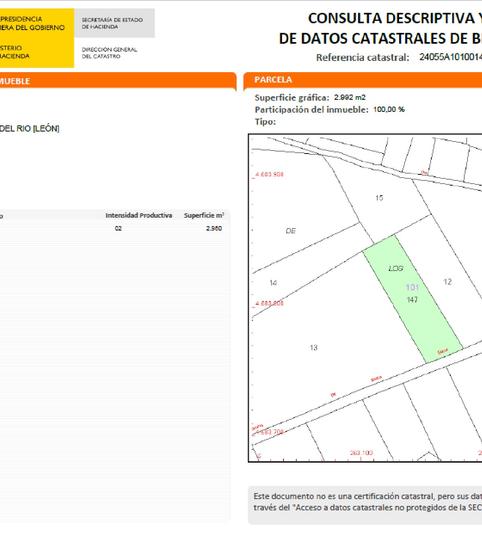Image resolution: width=482 pixels, height=542 pixels.
Task: Click the LOS label inside green parcel
Action: tap(396, 268)
